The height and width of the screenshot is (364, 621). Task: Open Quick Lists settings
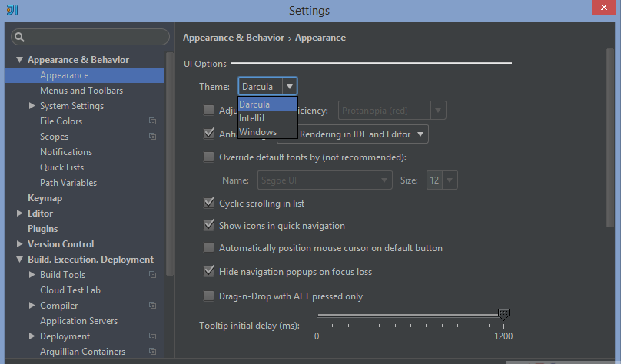pos(61,167)
